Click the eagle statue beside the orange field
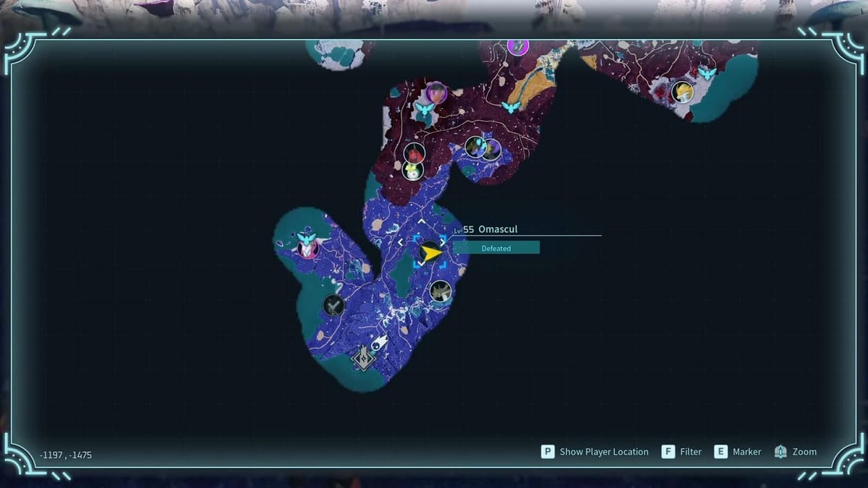868x488 pixels. click(511, 108)
